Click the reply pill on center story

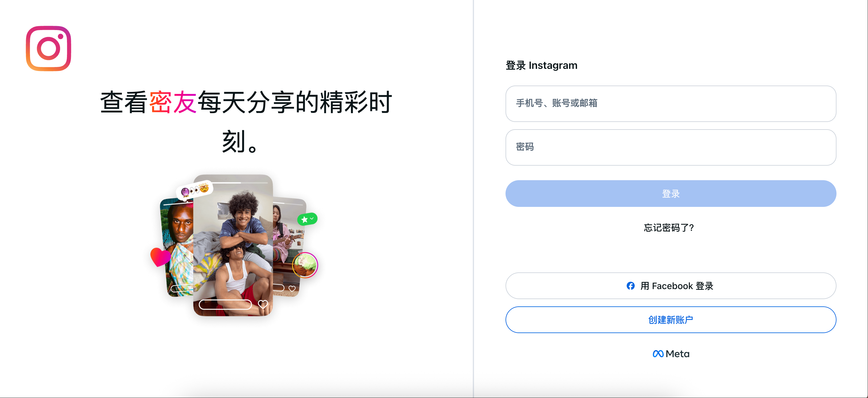[x=225, y=305]
